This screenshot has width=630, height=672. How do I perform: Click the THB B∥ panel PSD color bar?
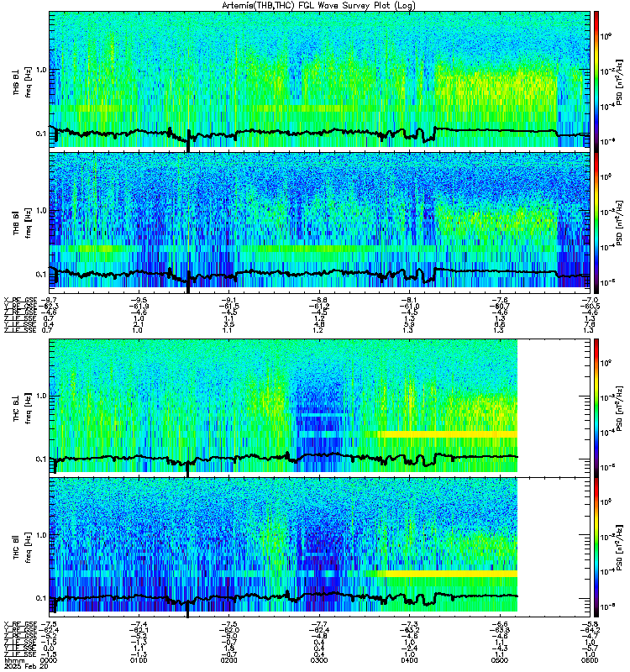(596, 223)
